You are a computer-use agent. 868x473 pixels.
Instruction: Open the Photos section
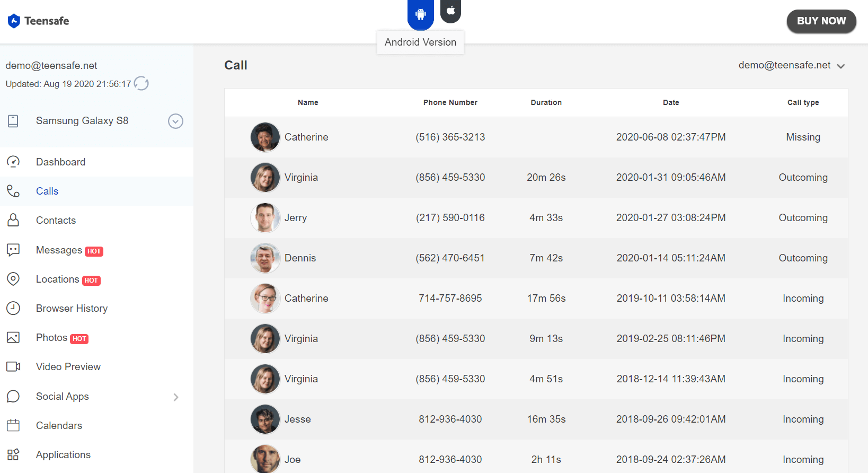pos(51,337)
